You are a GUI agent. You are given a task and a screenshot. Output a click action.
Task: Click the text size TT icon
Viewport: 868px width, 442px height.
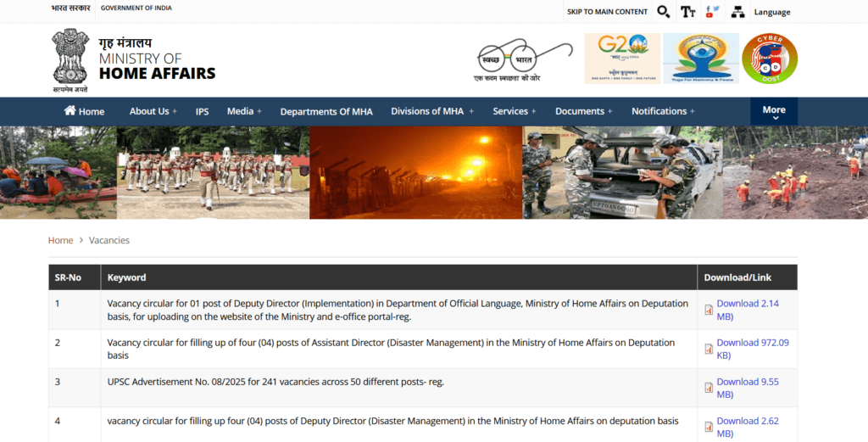coord(688,12)
